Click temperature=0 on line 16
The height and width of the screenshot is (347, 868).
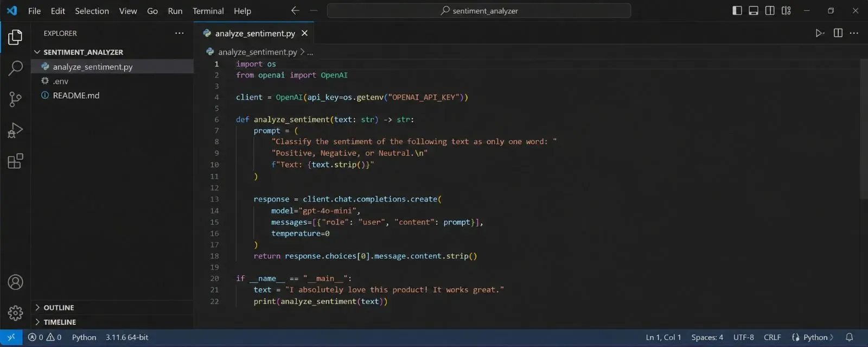301,234
